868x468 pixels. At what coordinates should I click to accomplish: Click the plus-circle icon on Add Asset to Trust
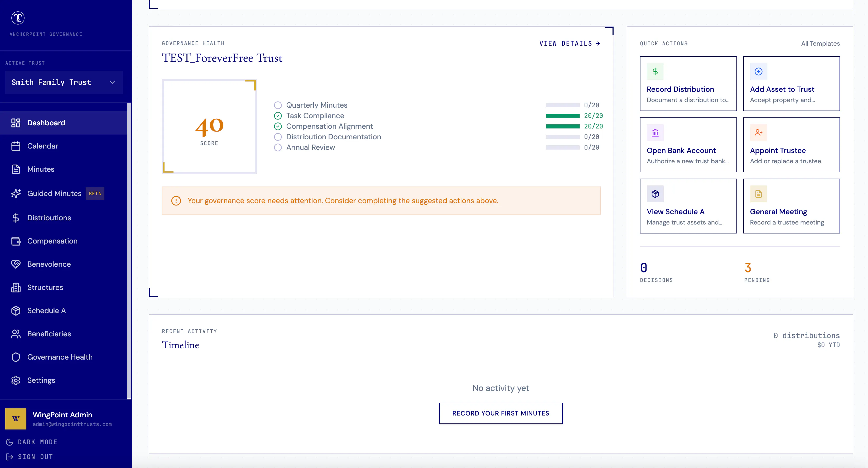tap(758, 71)
